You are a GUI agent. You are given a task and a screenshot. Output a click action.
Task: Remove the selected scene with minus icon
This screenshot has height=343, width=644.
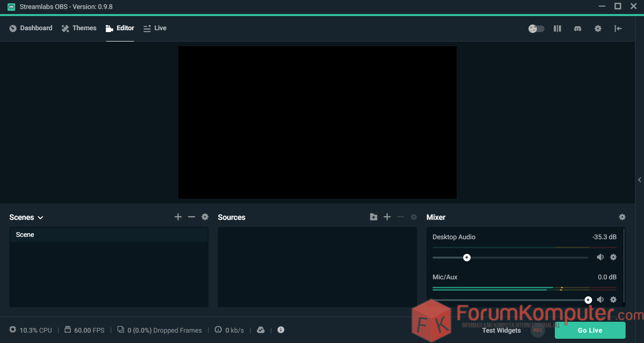point(191,217)
